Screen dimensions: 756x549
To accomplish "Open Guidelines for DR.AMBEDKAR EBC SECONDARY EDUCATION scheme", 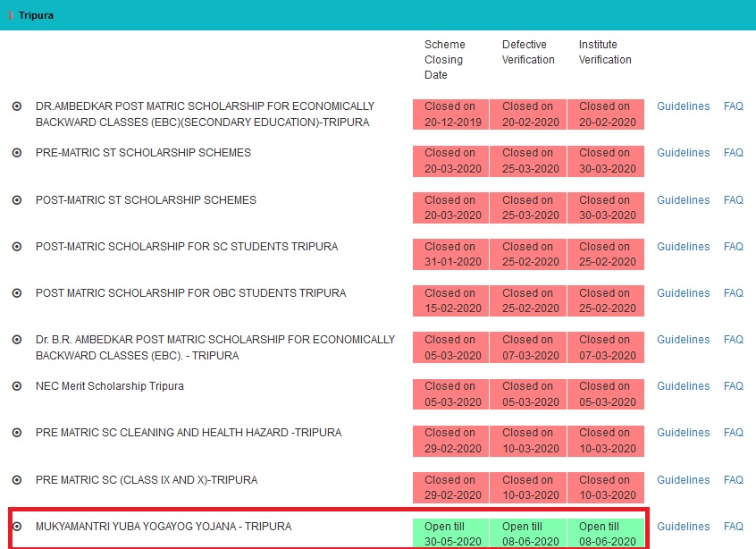I will point(684,106).
